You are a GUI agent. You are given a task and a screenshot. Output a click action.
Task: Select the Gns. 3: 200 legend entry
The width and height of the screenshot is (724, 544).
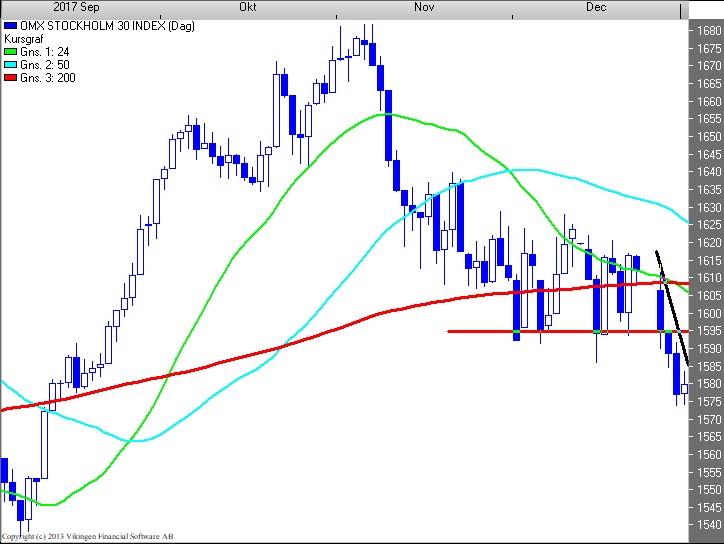(x=49, y=77)
